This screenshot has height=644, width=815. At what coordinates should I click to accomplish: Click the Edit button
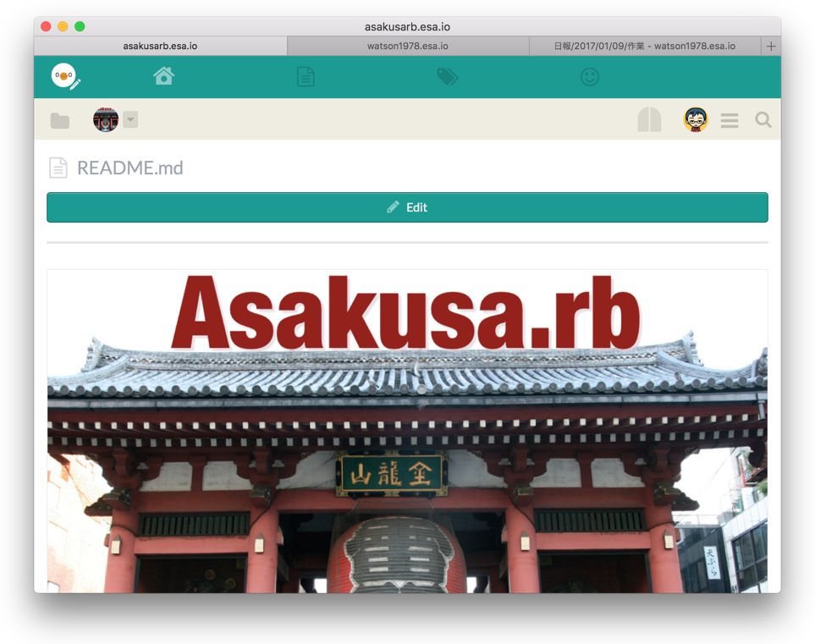[x=408, y=207]
